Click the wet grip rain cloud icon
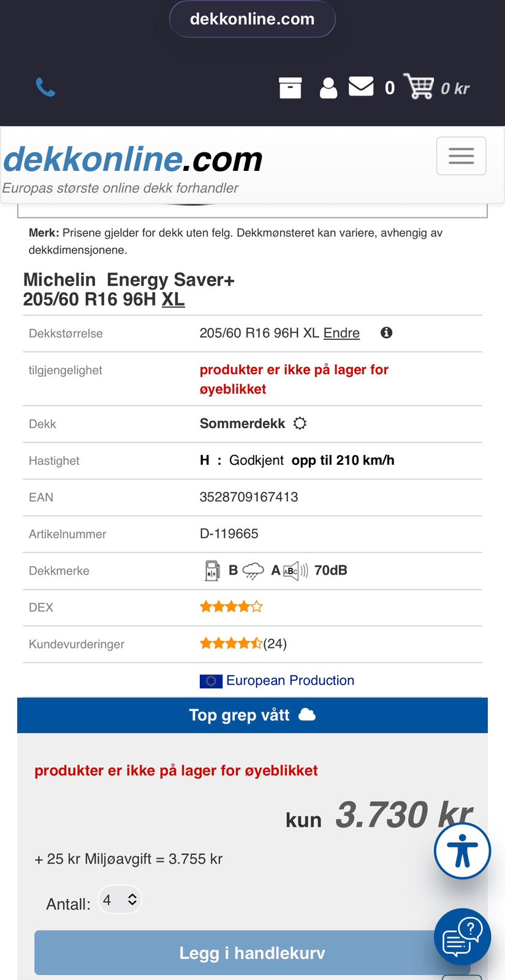505x980 pixels. coord(253,571)
